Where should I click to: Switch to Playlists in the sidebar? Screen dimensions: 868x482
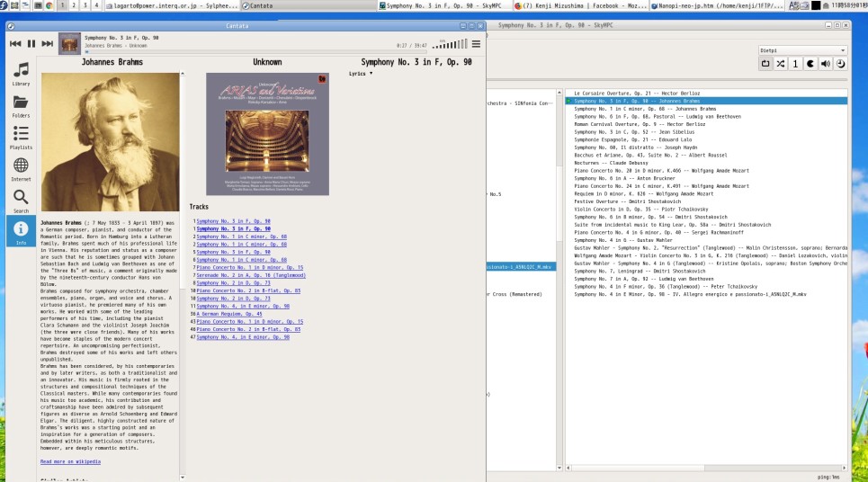click(20, 138)
